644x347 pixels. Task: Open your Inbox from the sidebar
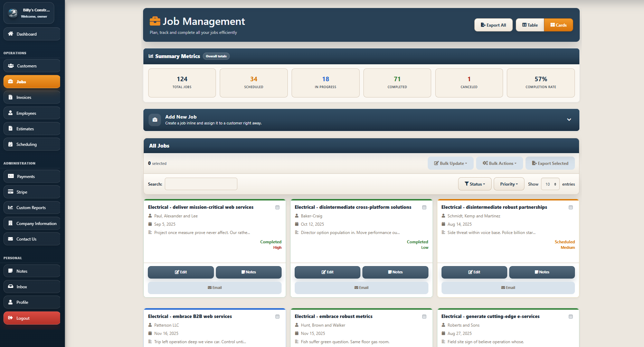click(x=11, y=287)
